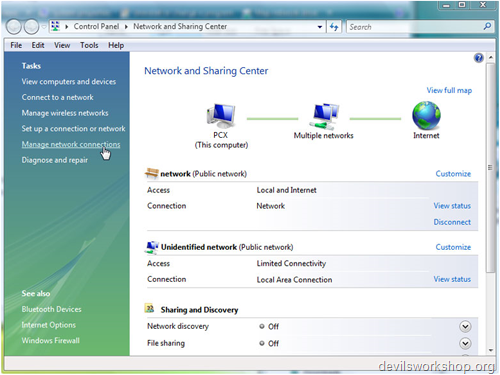Click into the Search input field
Screen dimensions: 500x375
point(414,27)
